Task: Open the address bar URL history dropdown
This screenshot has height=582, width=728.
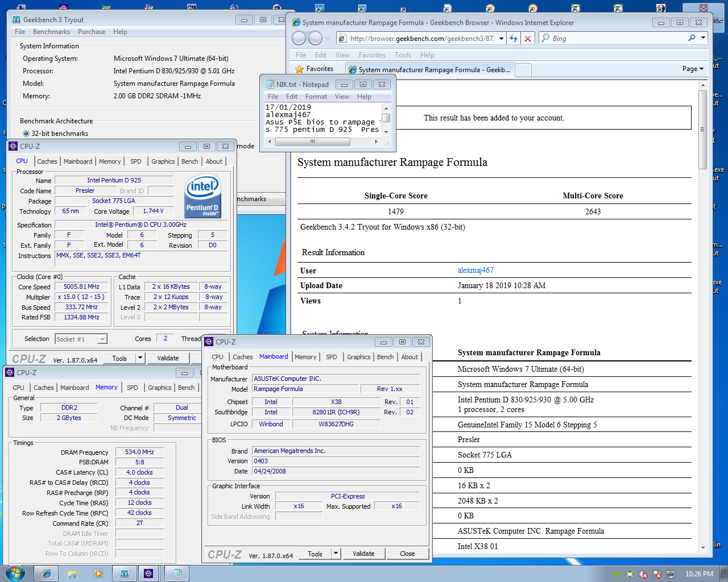Action: (501, 38)
